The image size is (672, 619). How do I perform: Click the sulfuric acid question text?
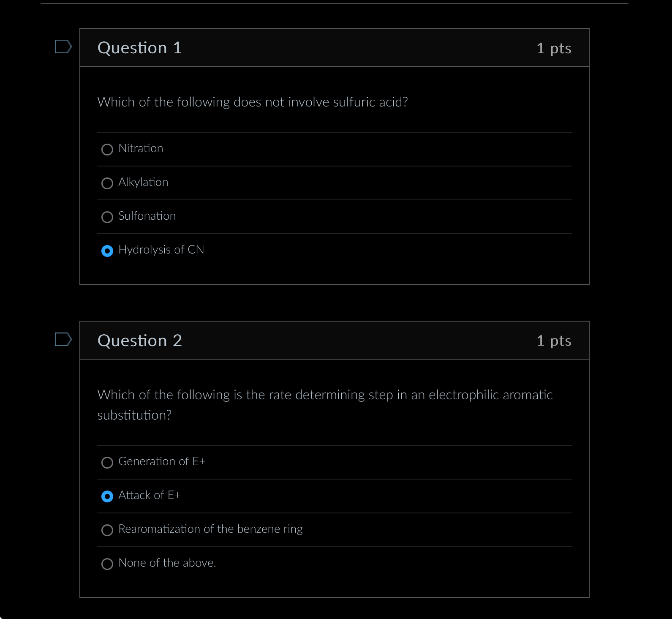pos(252,102)
